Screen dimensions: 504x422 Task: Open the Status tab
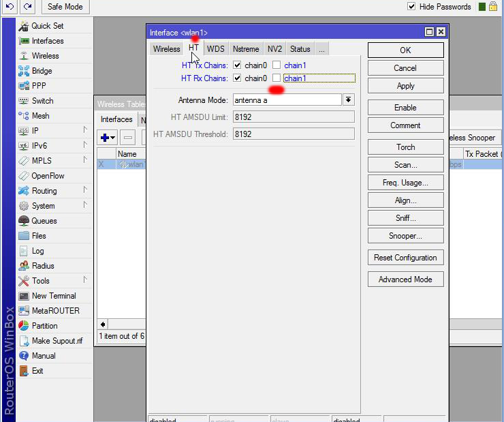pyautogui.click(x=300, y=49)
